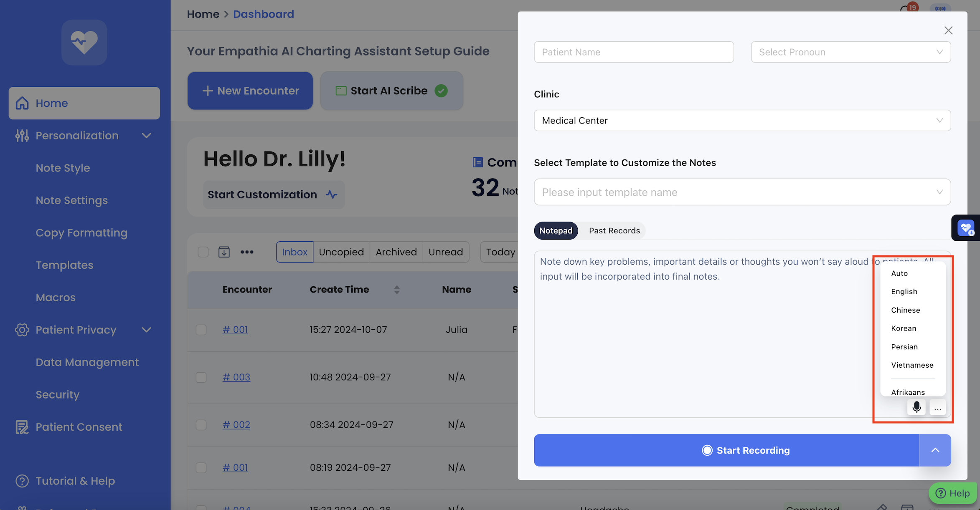Switch to the Past Records tab

pos(614,231)
